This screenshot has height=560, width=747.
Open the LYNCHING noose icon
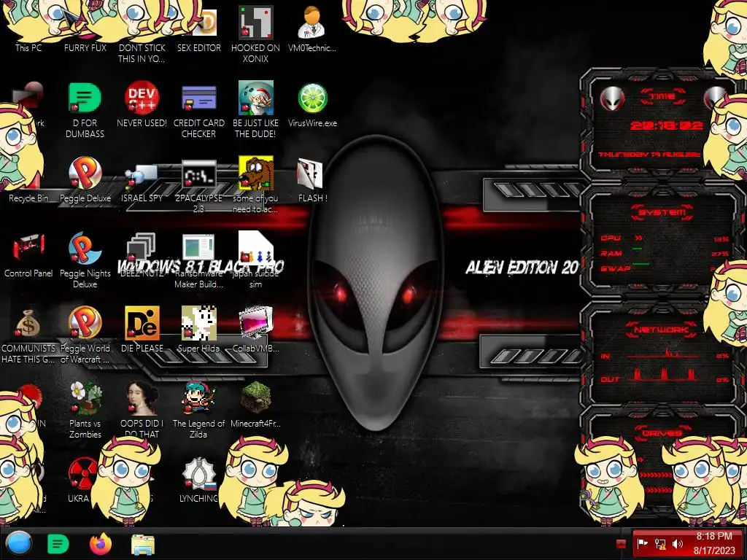coord(198,474)
